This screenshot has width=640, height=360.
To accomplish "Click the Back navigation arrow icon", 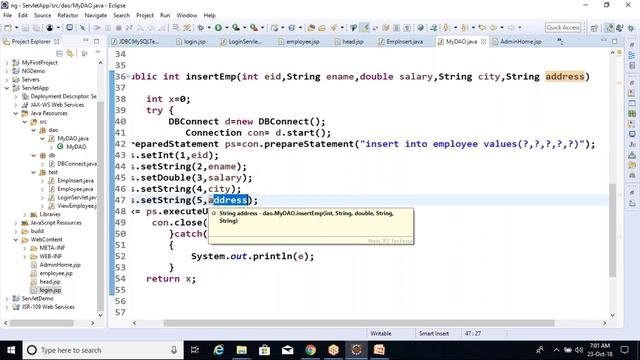I will [493, 28].
